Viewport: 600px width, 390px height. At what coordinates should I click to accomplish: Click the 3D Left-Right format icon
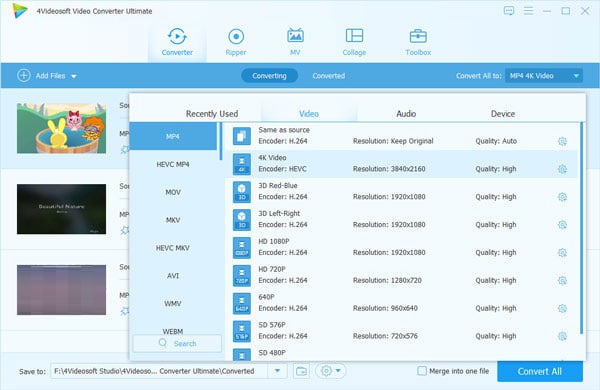coord(241,220)
